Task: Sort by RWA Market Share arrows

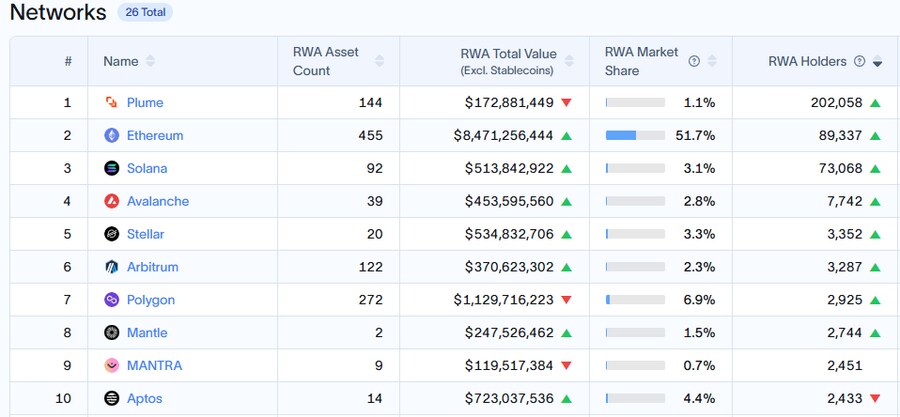Action: pyautogui.click(x=713, y=61)
